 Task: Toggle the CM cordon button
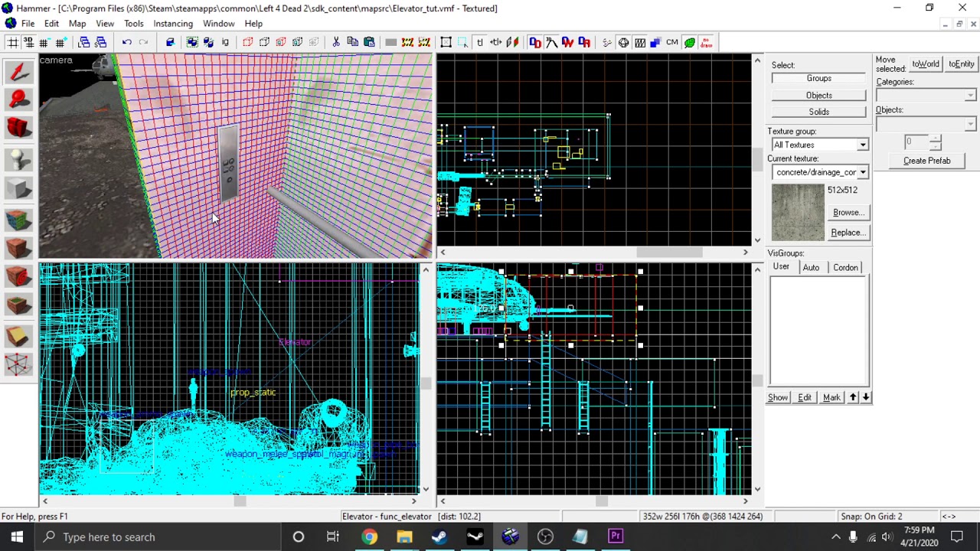[672, 42]
